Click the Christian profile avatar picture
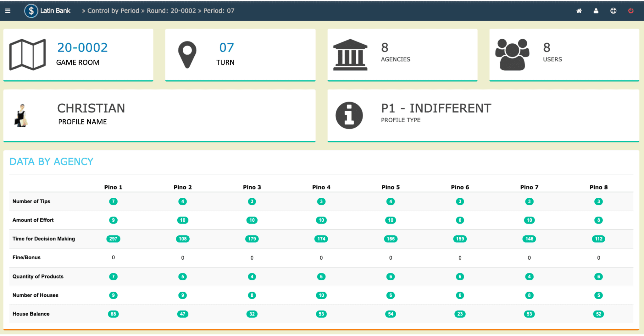The width and height of the screenshot is (644, 336). [x=21, y=115]
